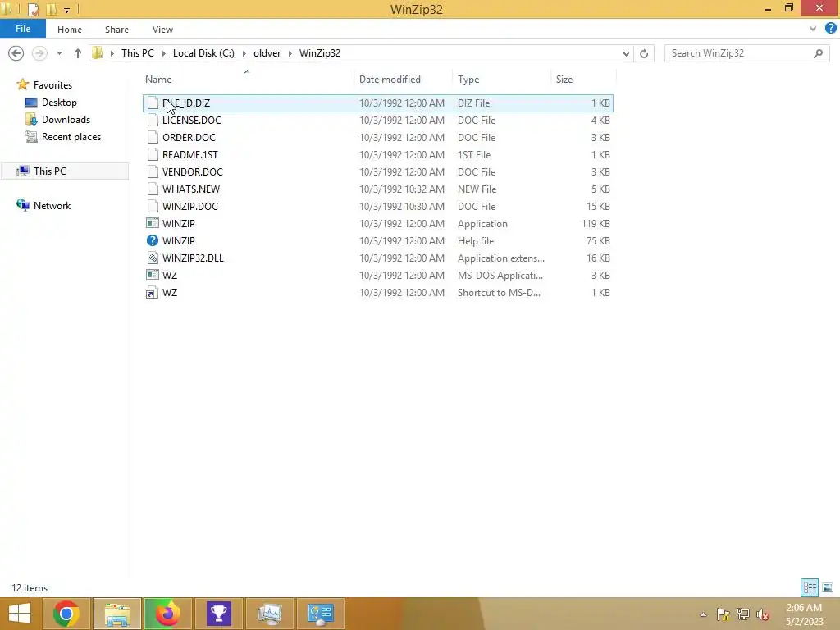Image resolution: width=840 pixels, height=630 pixels.
Task: Expand the arrow after This PC breadcrumb
Action: (x=163, y=53)
